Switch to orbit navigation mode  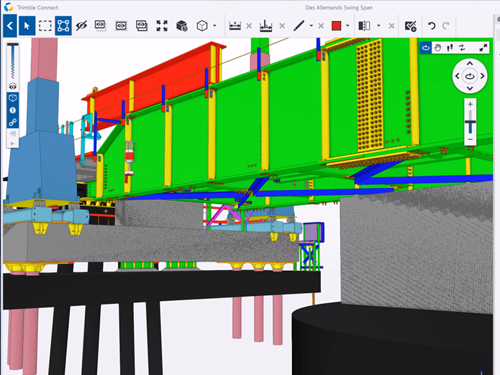coord(426,48)
